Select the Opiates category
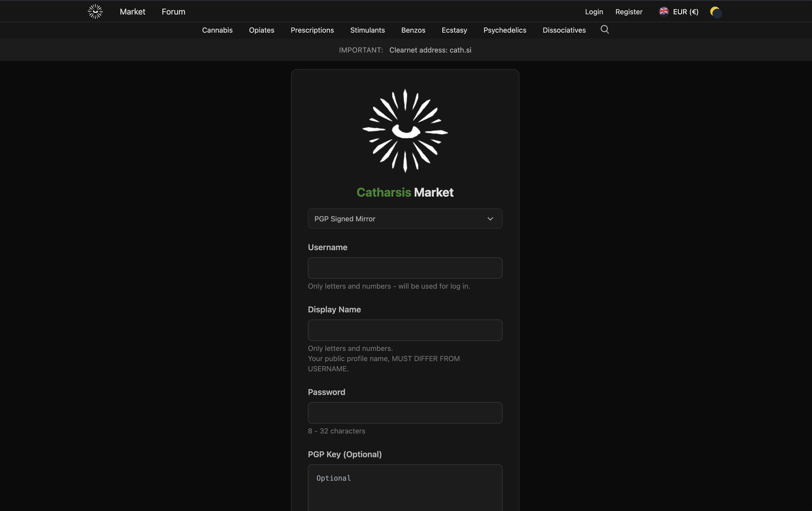812x511 pixels. (x=261, y=30)
